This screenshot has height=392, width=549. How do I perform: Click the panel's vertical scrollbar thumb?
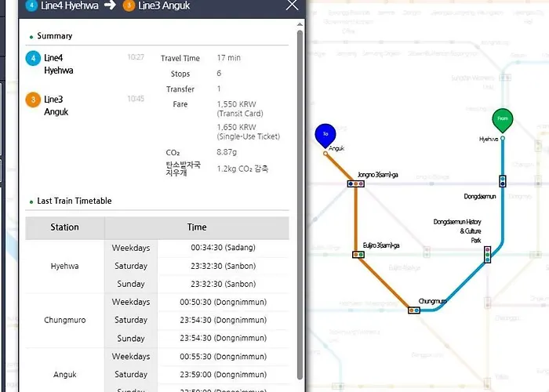(300, 205)
